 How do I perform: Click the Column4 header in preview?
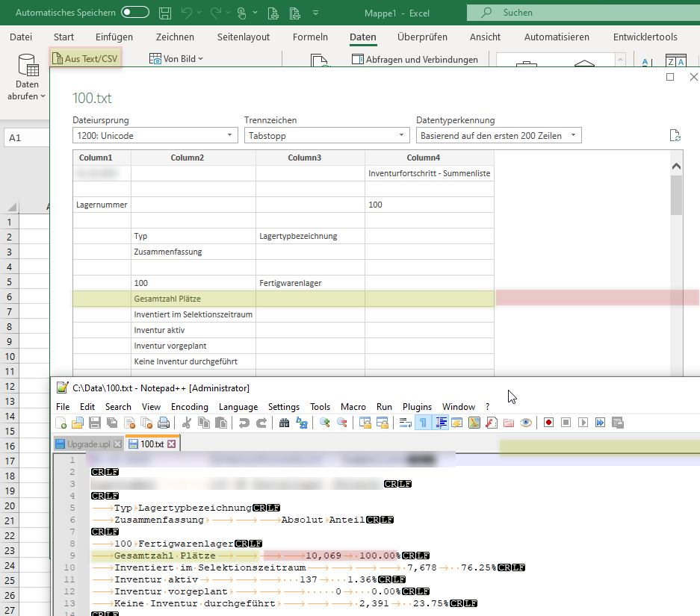[x=430, y=158]
